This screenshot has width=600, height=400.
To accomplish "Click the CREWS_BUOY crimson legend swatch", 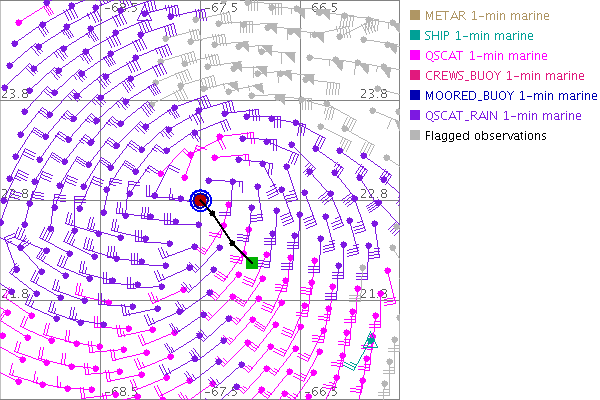I will point(414,76).
